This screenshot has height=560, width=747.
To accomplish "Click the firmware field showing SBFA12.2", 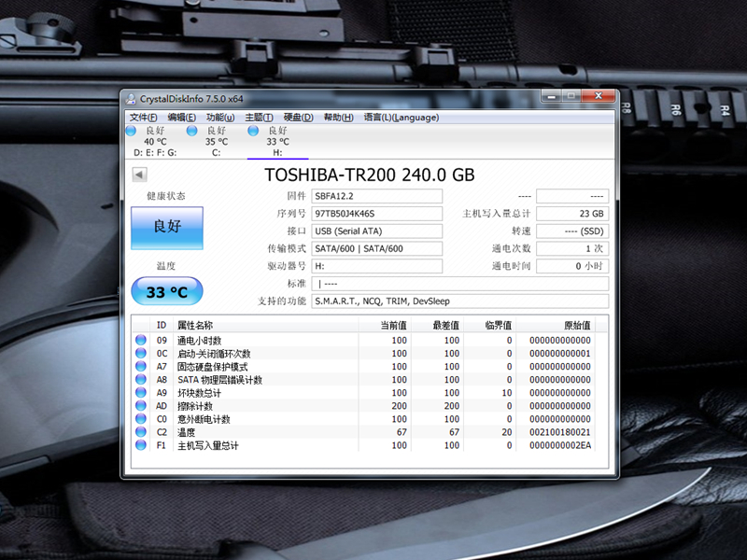I will click(377, 196).
